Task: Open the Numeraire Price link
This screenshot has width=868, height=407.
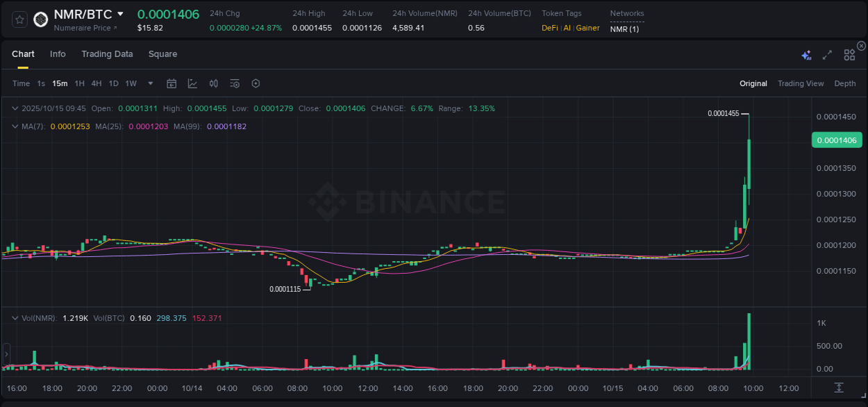Action: click(x=83, y=28)
